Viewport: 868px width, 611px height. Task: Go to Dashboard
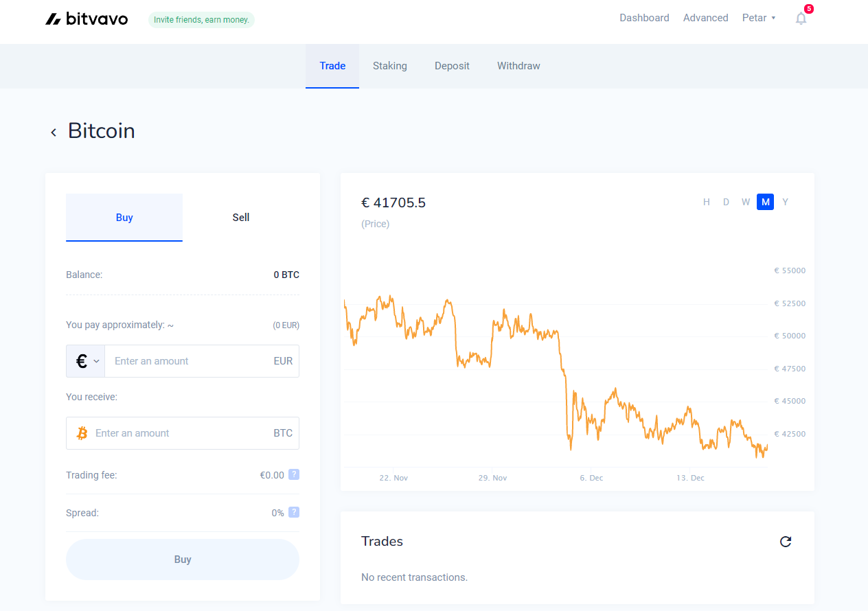644,18
